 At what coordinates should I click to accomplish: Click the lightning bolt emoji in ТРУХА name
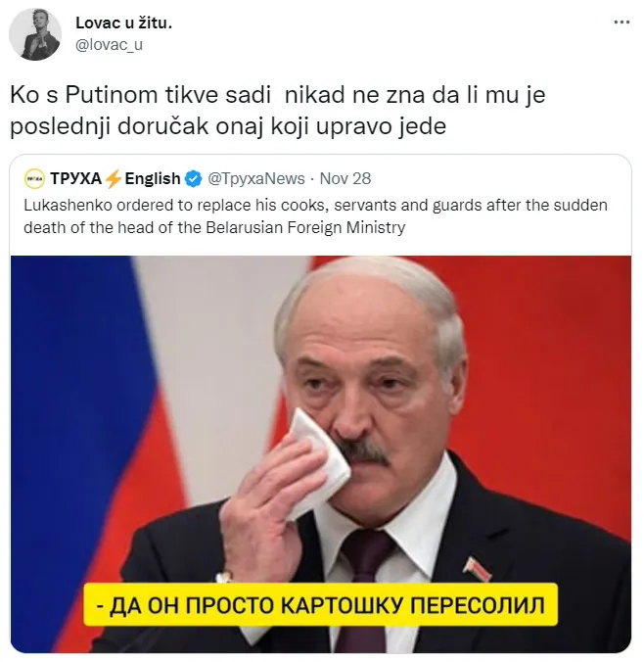(x=114, y=179)
